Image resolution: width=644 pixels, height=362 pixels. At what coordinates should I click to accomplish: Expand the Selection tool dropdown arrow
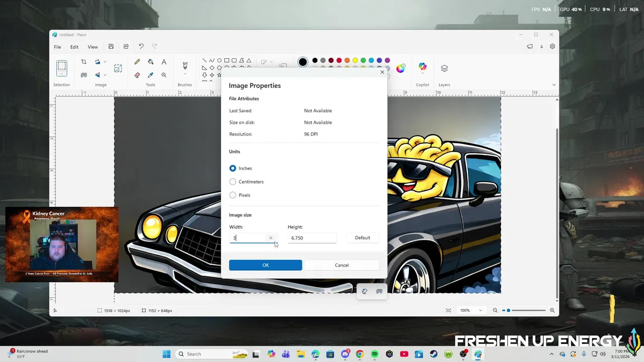point(61,75)
